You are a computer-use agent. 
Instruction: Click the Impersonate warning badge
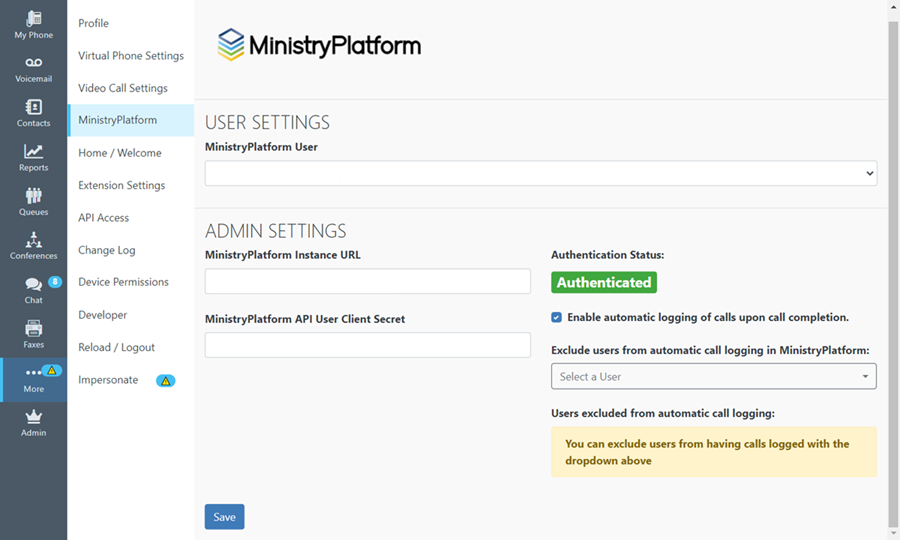[x=165, y=380]
